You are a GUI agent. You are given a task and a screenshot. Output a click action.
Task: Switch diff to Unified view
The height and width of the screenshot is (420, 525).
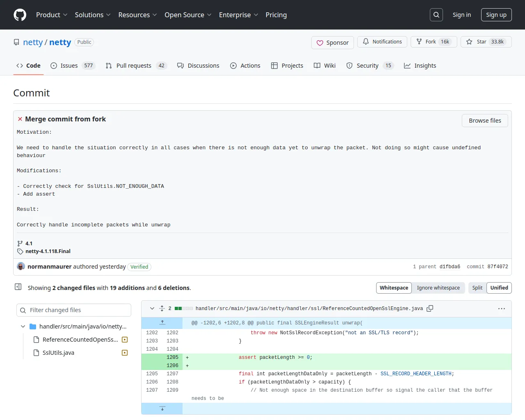pyautogui.click(x=499, y=288)
